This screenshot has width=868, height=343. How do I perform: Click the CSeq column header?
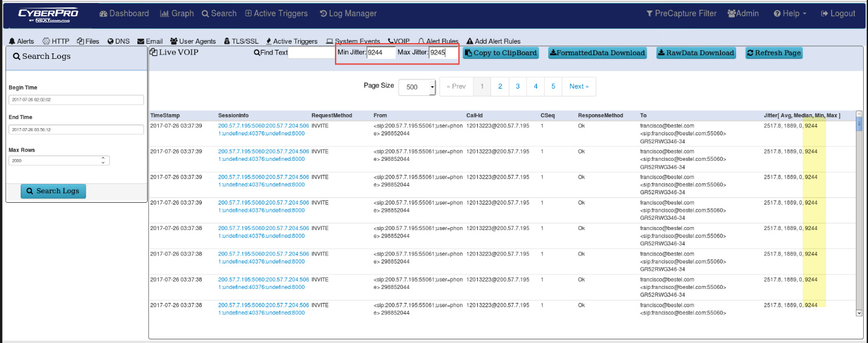[x=547, y=115]
